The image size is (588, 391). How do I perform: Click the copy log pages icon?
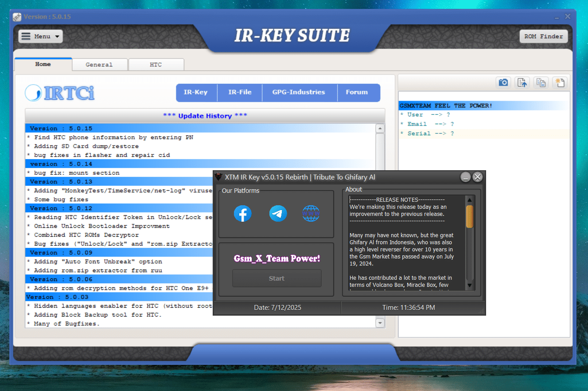[541, 82]
